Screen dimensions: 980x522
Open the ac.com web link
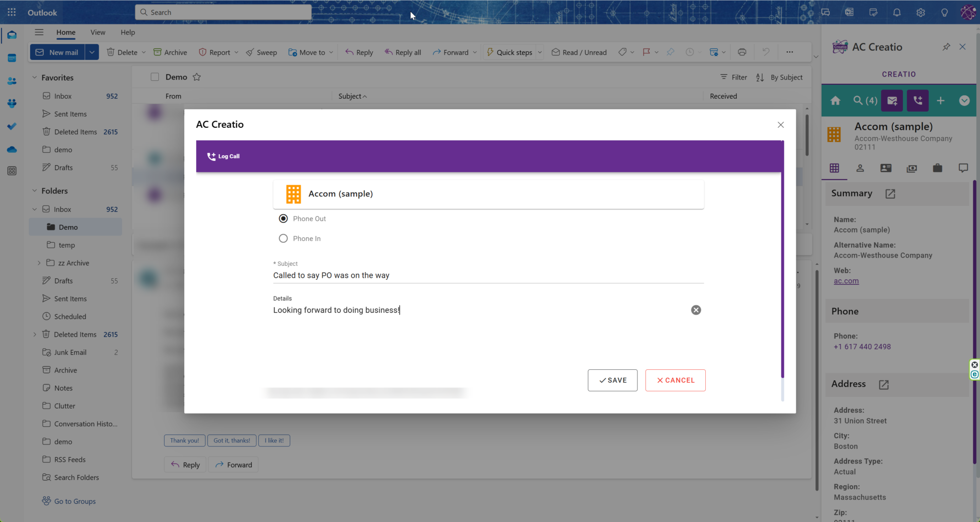tap(846, 281)
